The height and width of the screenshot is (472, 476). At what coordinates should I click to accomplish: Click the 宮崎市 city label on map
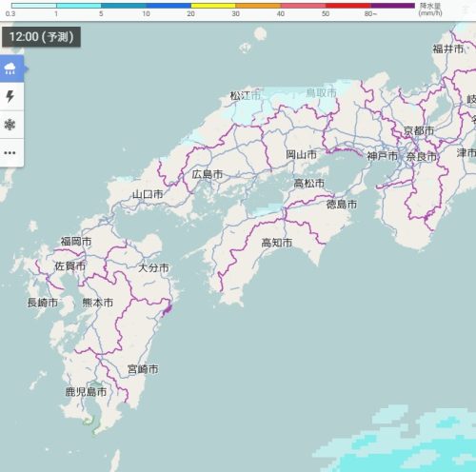(143, 369)
